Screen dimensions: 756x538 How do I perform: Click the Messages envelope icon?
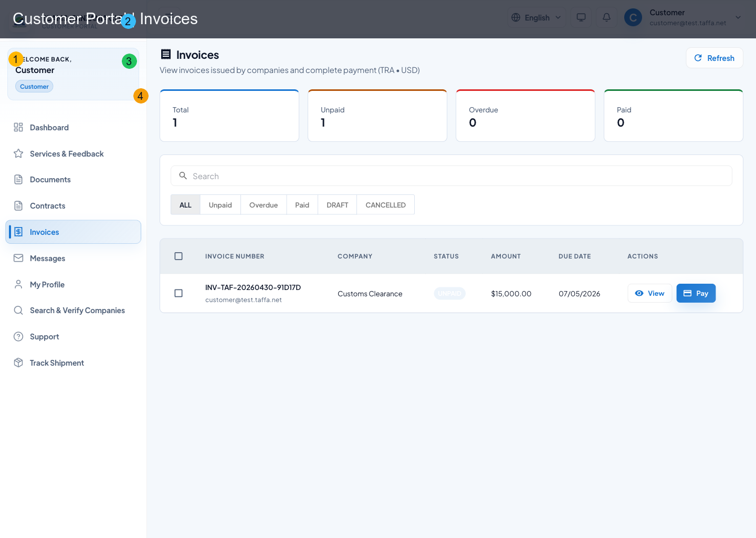[x=18, y=258]
